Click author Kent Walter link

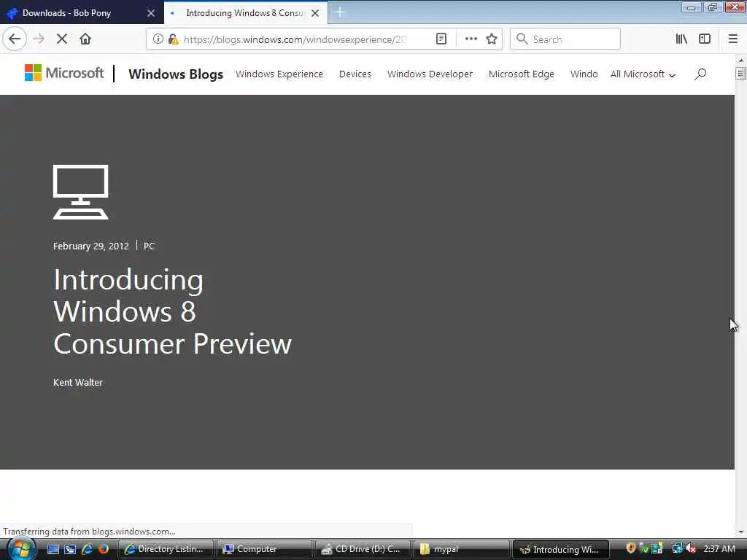click(x=78, y=382)
